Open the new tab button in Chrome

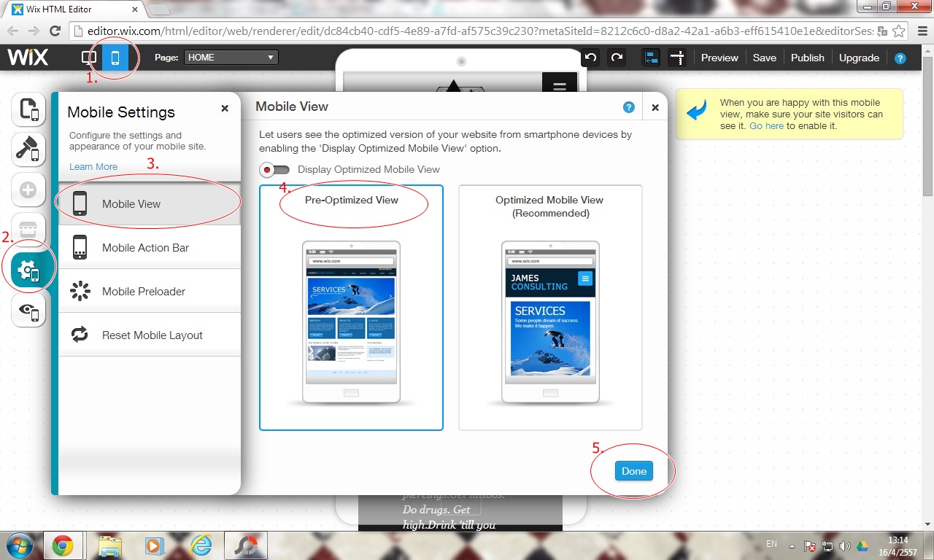(159, 9)
